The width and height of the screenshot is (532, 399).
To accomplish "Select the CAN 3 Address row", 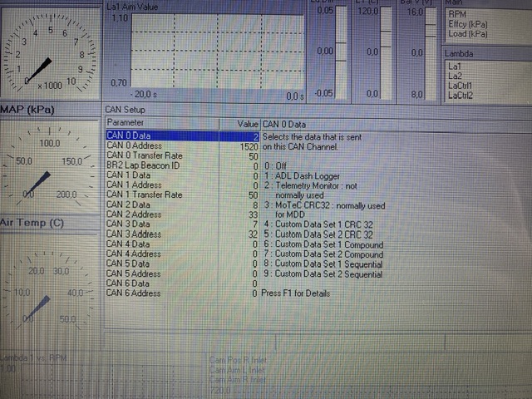I will (183, 234).
